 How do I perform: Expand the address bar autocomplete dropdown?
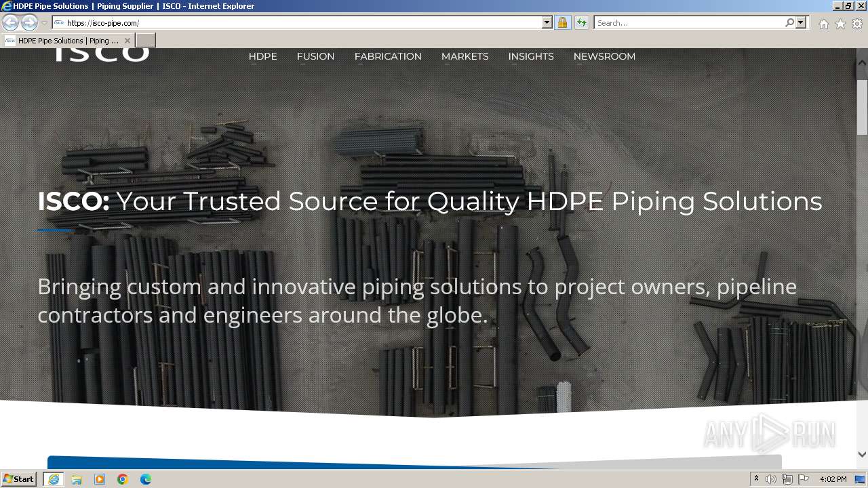(547, 23)
